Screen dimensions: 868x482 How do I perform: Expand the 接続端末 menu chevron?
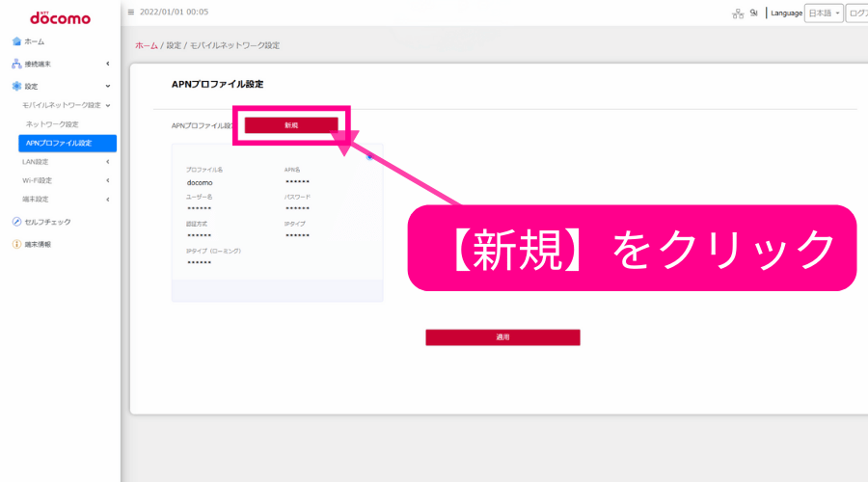tap(107, 64)
